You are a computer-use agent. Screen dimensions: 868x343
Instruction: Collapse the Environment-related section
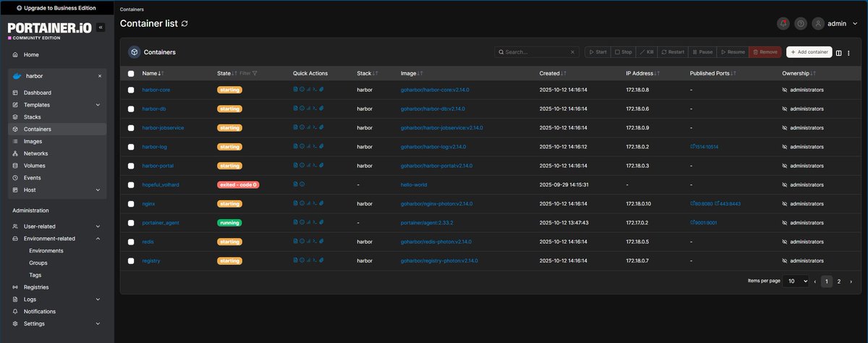[98, 238]
